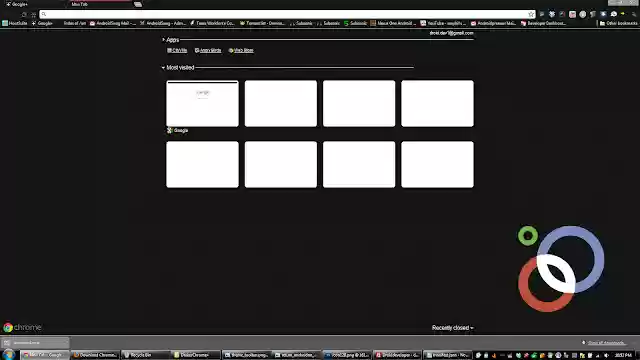Click Show all downloads link
This screenshot has height=360, width=640.
coord(607,343)
